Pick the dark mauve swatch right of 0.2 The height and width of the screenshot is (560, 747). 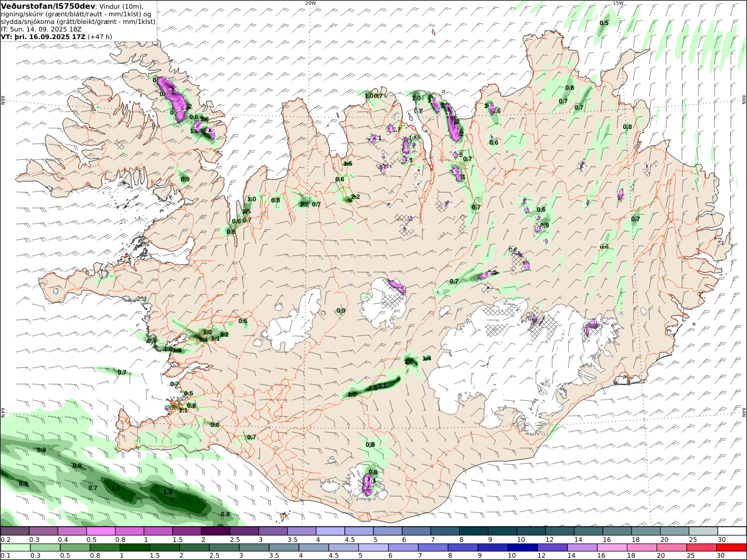point(15,531)
